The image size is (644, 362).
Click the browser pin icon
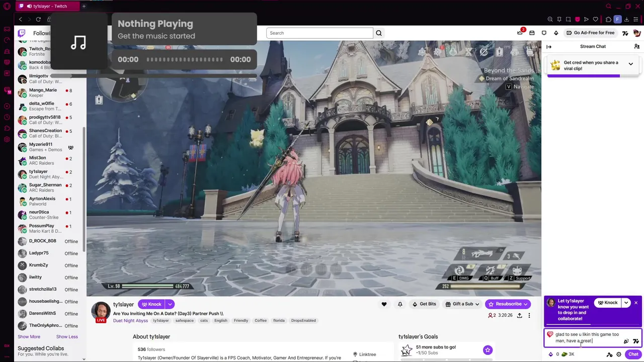pos(559,19)
